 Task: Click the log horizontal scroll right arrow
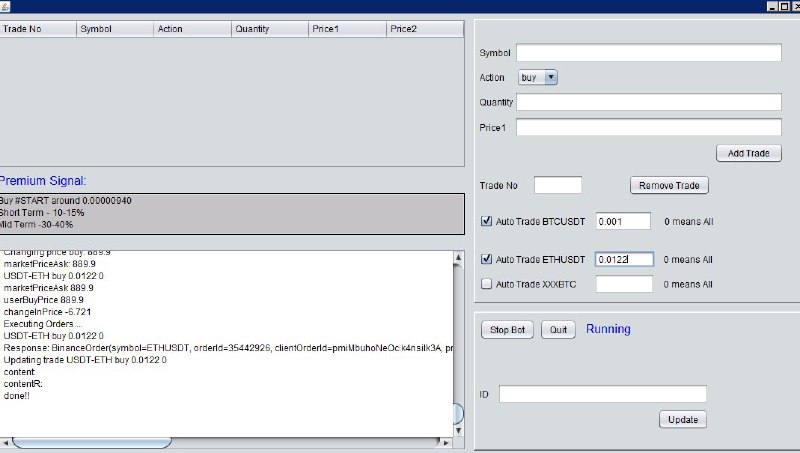pyautogui.click(x=446, y=442)
